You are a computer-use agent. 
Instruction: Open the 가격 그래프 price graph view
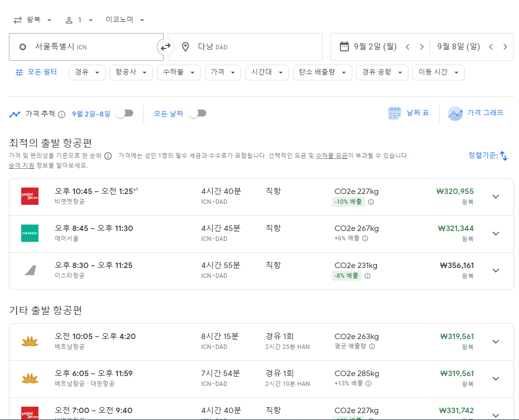point(476,113)
